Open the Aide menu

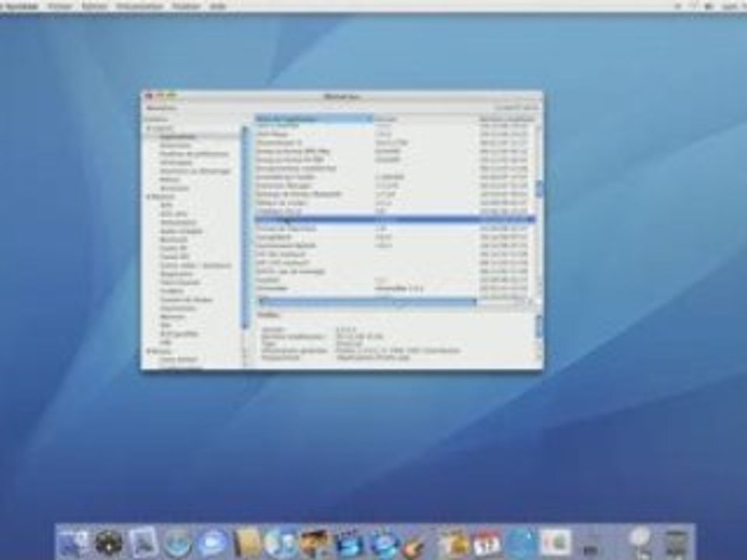(x=218, y=5)
